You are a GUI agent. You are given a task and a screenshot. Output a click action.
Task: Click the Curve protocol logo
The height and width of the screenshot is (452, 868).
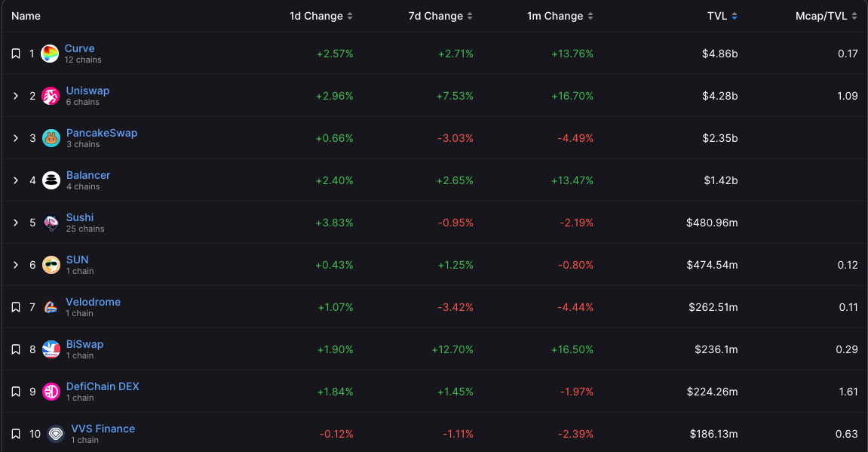coord(50,53)
